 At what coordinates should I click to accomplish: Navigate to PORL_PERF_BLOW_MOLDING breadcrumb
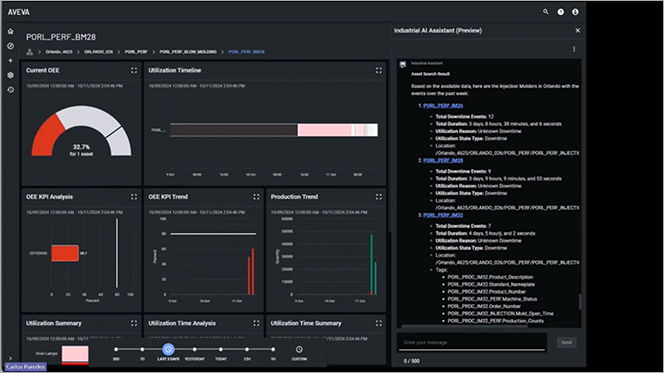[x=188, y=52]
